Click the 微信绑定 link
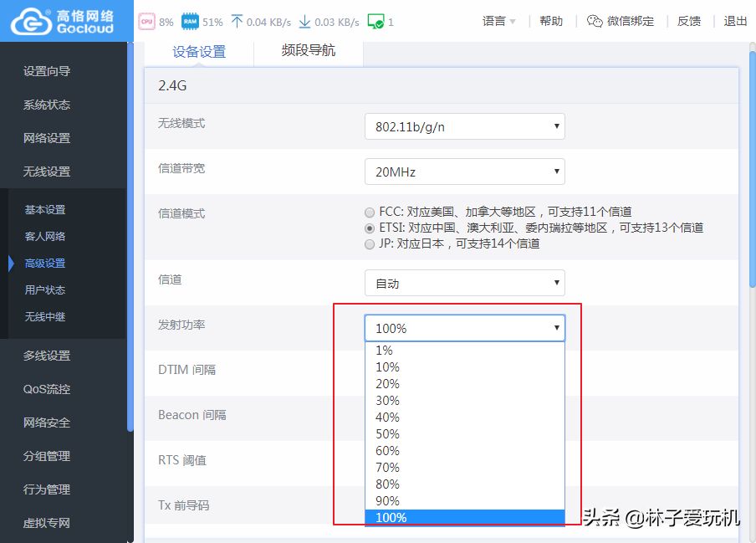 (631, 21)
